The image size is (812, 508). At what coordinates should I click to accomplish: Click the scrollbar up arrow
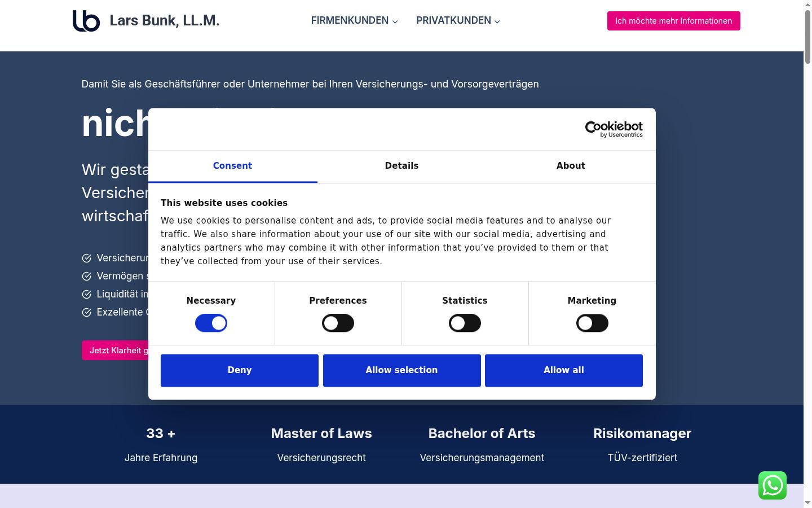pos(807,4)
